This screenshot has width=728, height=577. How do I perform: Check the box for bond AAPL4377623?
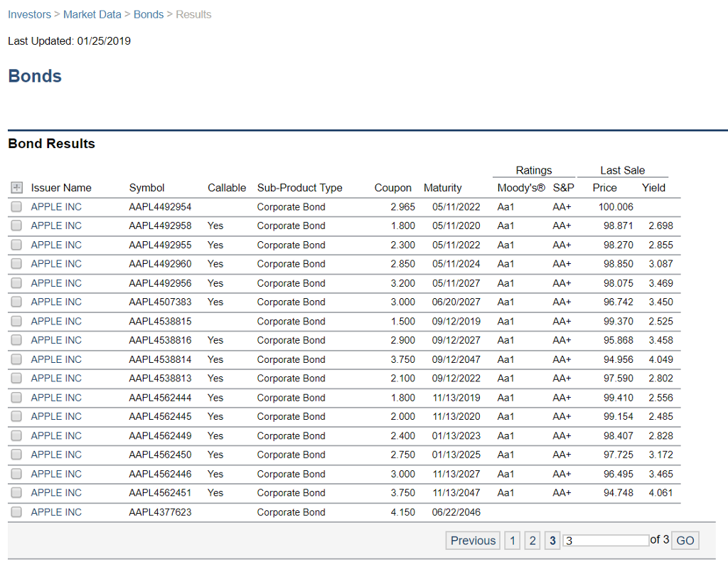[x=16, y=512]
